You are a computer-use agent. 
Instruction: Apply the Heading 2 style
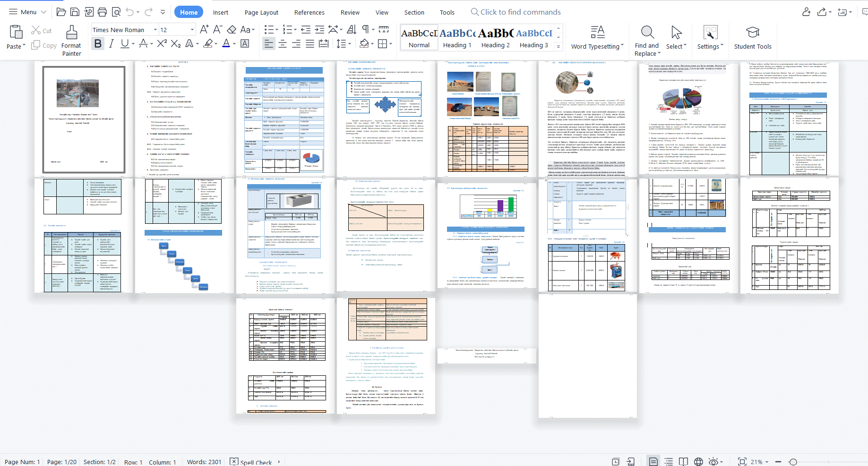(x=495, y=38)
